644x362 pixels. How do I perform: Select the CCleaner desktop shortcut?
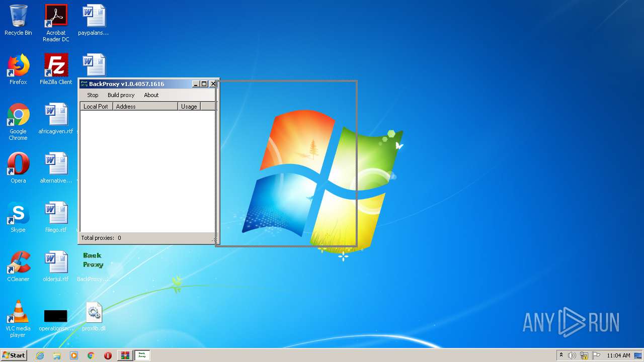tap(18, 266)
